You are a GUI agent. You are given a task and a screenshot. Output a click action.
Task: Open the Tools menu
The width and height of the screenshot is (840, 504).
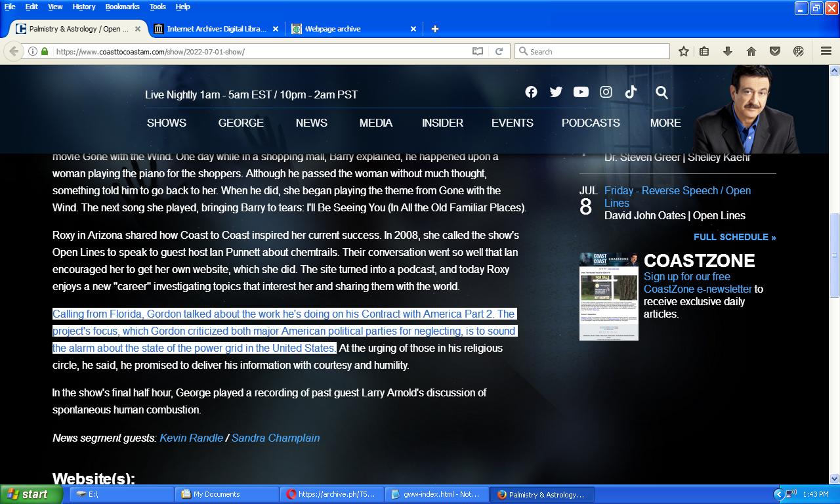pyautogui.click(x=157, y=7)
